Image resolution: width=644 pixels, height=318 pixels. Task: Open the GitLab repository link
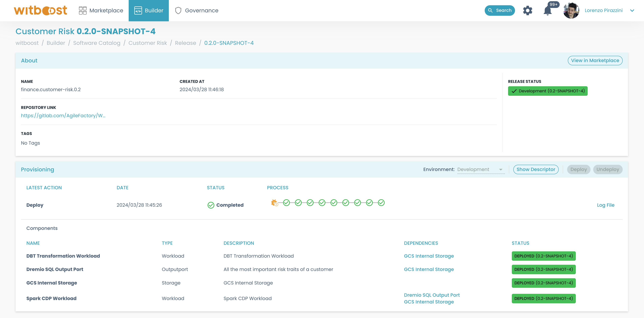point(63,115)
